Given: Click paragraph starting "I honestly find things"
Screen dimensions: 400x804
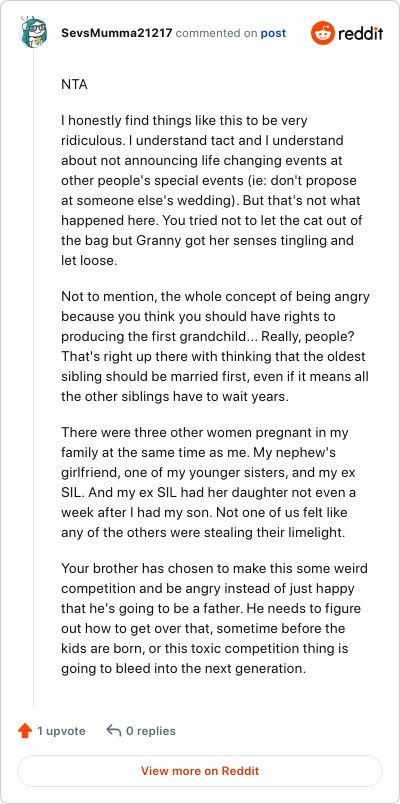Looking at the screenshot, I should [x=210, y=191].
